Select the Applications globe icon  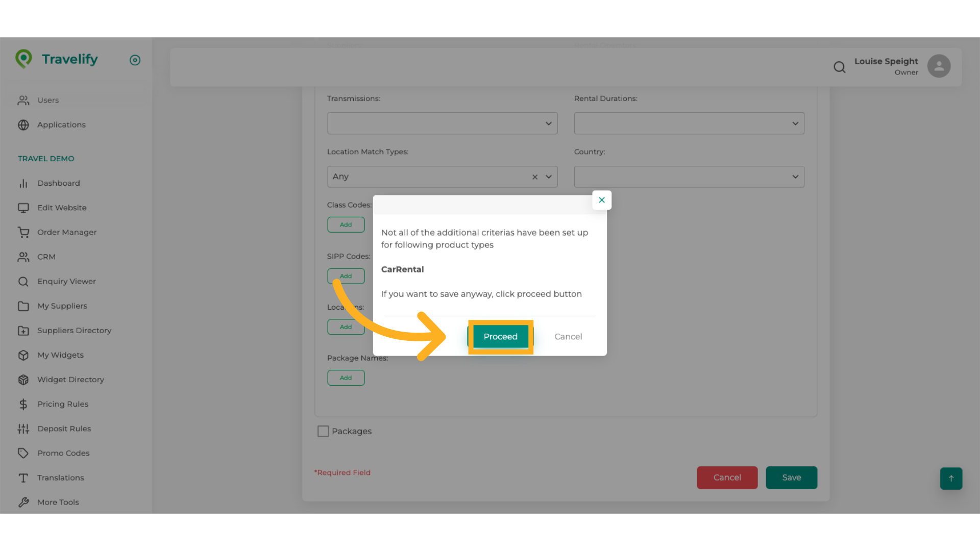tap(23, 124)
